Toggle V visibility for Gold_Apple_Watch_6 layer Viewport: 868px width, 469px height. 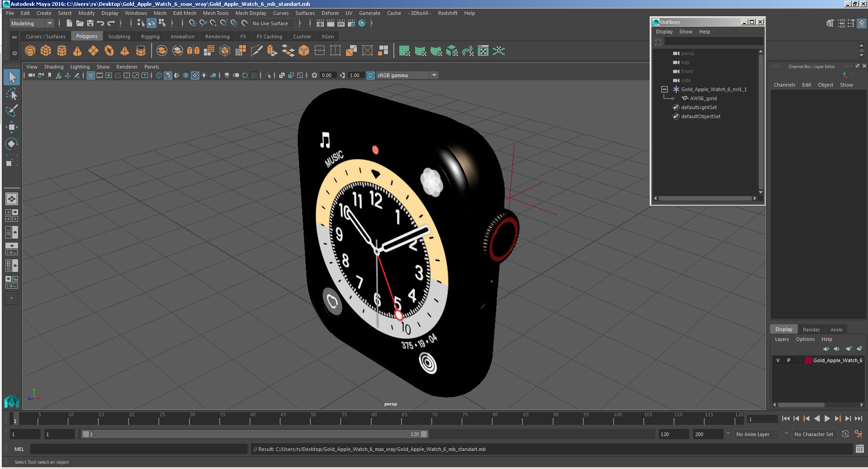(778, 360)
